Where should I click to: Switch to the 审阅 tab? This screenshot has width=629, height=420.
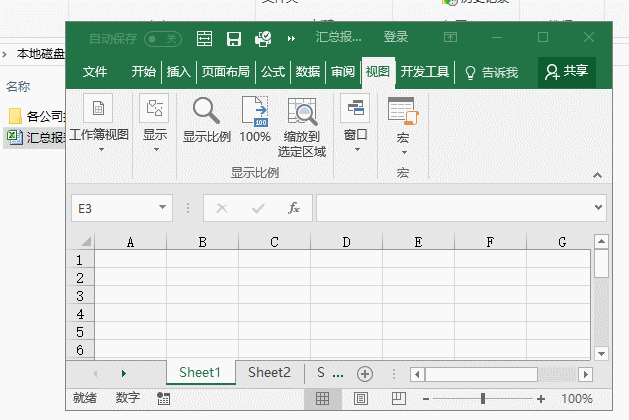click(343, 72)
